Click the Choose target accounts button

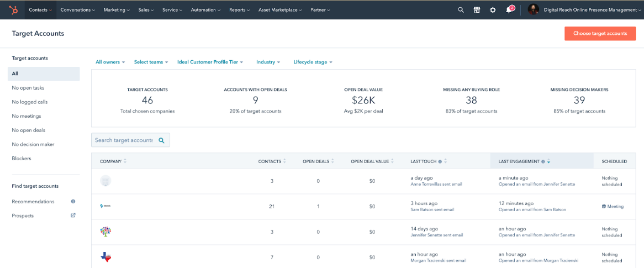click(x=600, y=33)
